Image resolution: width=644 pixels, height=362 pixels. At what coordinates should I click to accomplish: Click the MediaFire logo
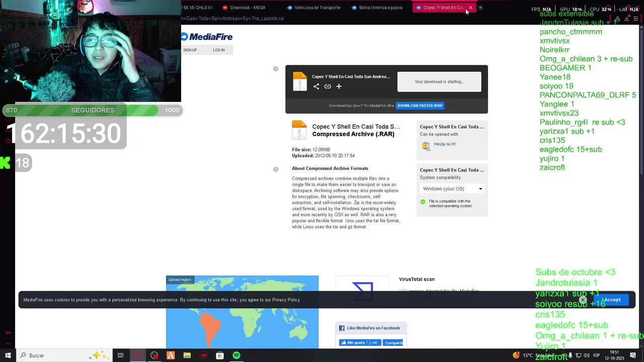(x=207, y=37)
